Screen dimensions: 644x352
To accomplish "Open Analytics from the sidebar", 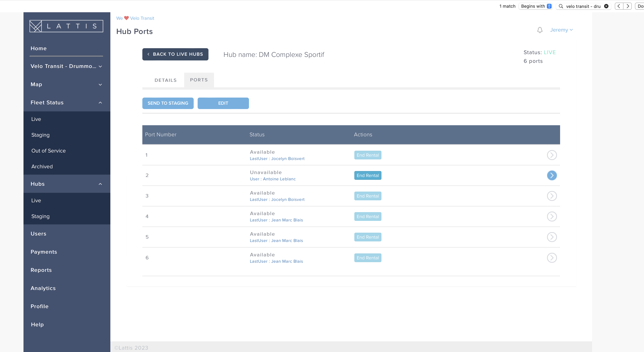I will click(43, 288).
